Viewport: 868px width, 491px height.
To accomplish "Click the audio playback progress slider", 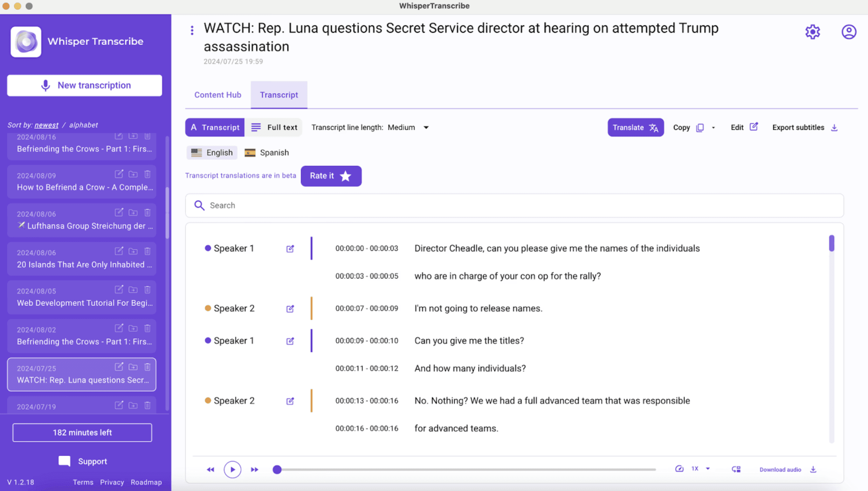I will click(x=277, y=469).
